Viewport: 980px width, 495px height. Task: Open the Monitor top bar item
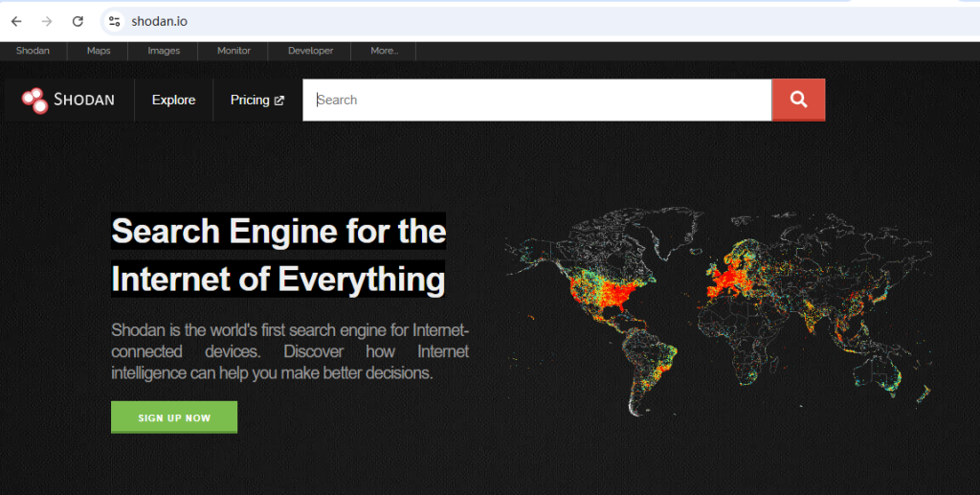click(234, 51)
